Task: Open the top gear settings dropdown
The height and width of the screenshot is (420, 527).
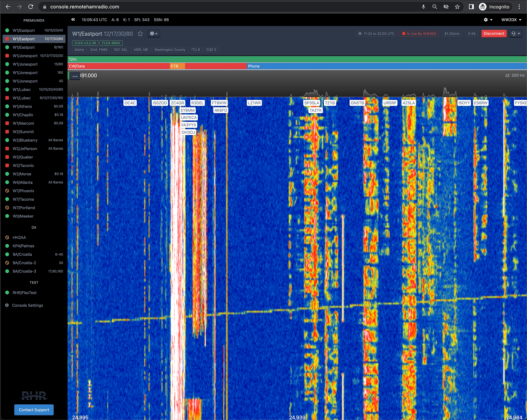Action: 488,20
